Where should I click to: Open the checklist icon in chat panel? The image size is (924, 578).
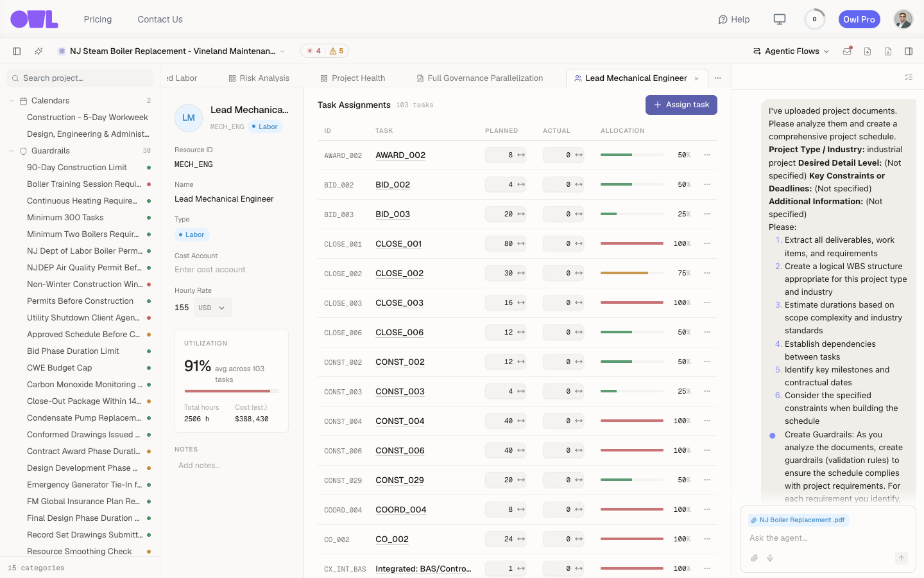coord(909,77)
